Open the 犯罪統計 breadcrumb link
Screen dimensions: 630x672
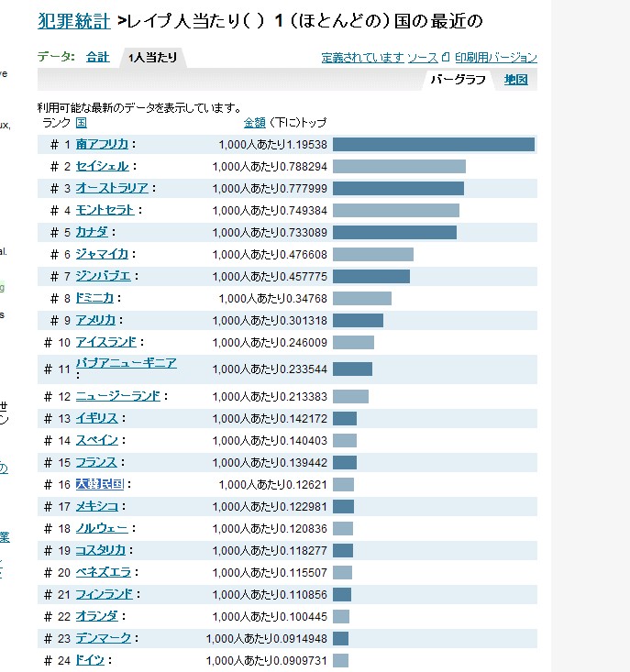coord(73,20)
